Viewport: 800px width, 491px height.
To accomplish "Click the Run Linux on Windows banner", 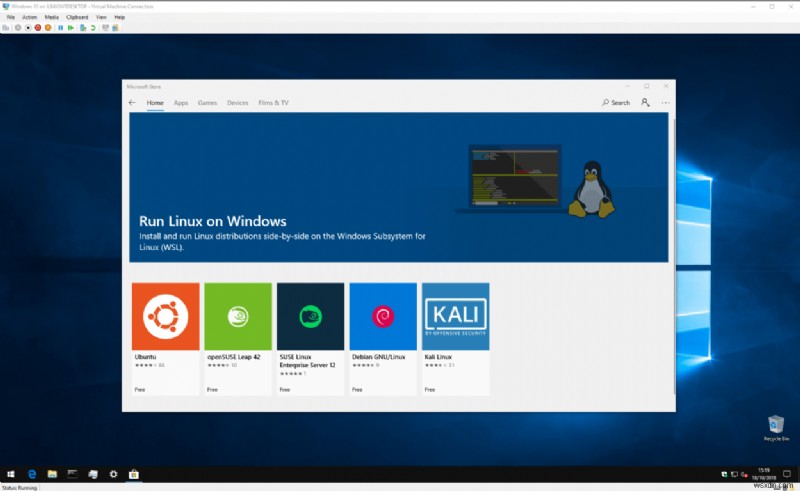I will tap(398, 187).
